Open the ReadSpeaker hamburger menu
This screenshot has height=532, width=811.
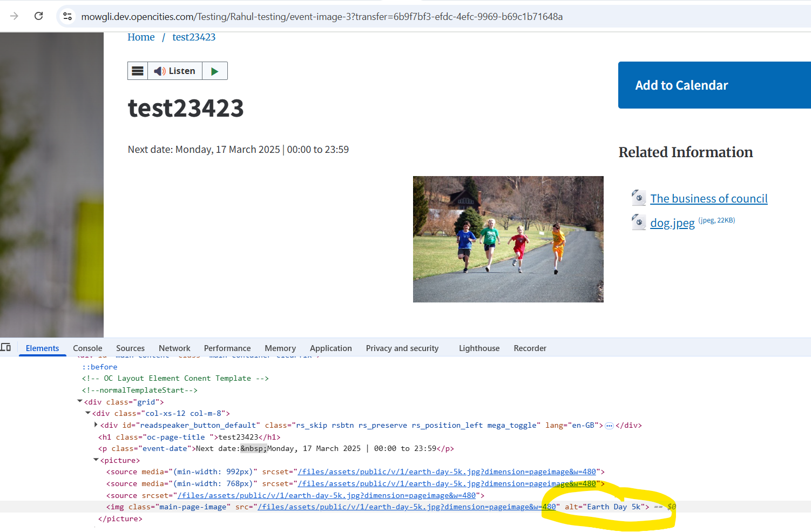(138, 71)
